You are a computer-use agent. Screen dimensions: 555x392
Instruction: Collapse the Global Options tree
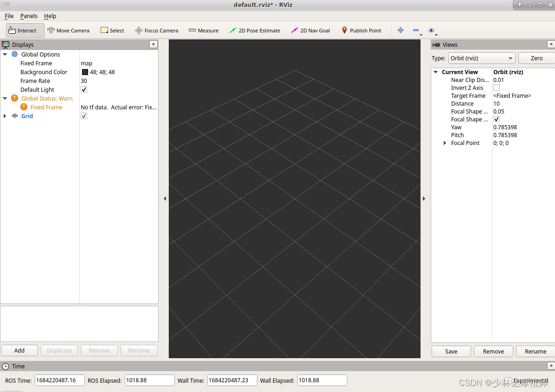tap(5, 55)
